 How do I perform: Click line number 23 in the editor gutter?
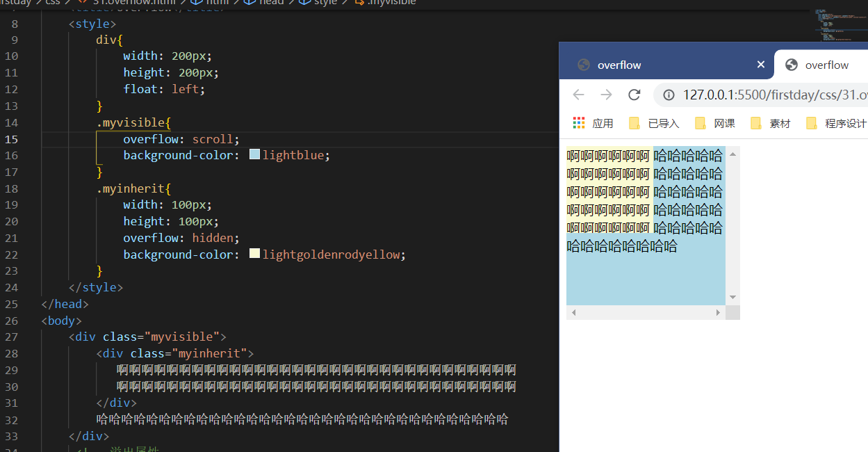click(12, 271)
